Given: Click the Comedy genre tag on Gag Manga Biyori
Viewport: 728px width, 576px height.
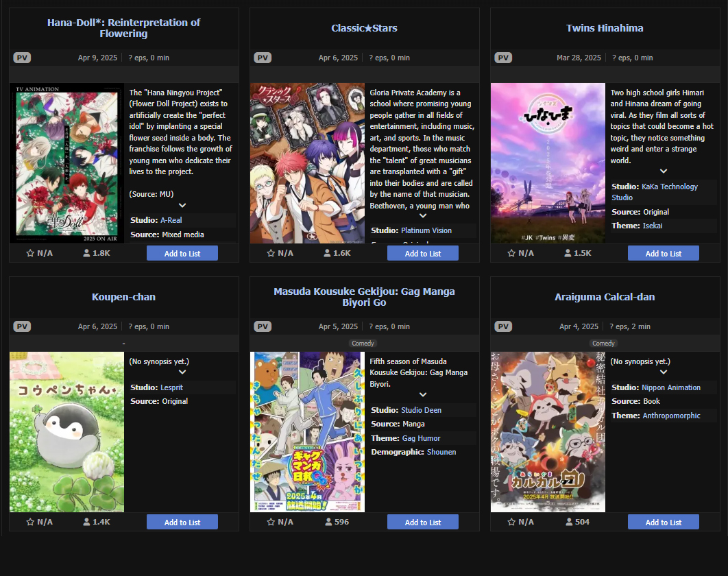Looking at the screenshot, I should click(x=363, y=344).
